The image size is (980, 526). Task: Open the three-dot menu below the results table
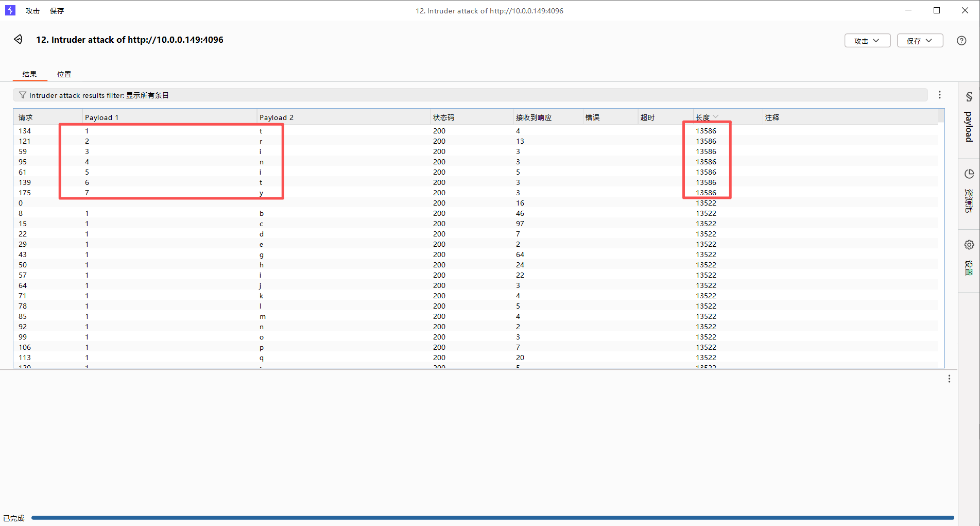tap(949, 379)
